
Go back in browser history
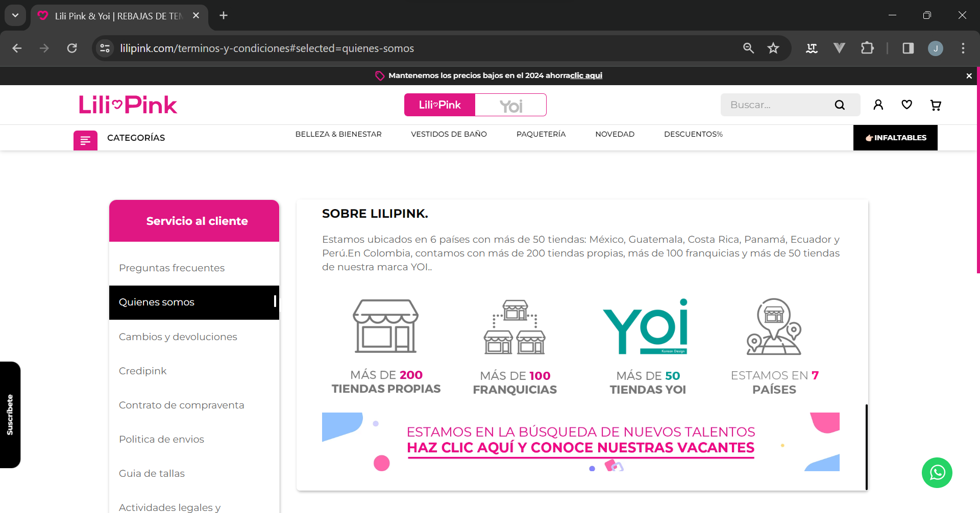coord(17,48)
